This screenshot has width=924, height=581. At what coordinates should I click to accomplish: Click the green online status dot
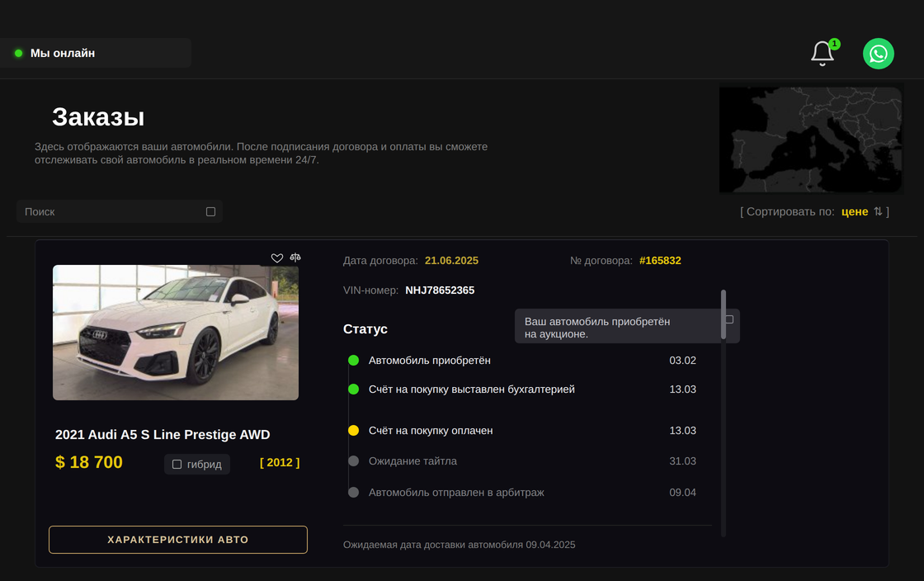18,53
